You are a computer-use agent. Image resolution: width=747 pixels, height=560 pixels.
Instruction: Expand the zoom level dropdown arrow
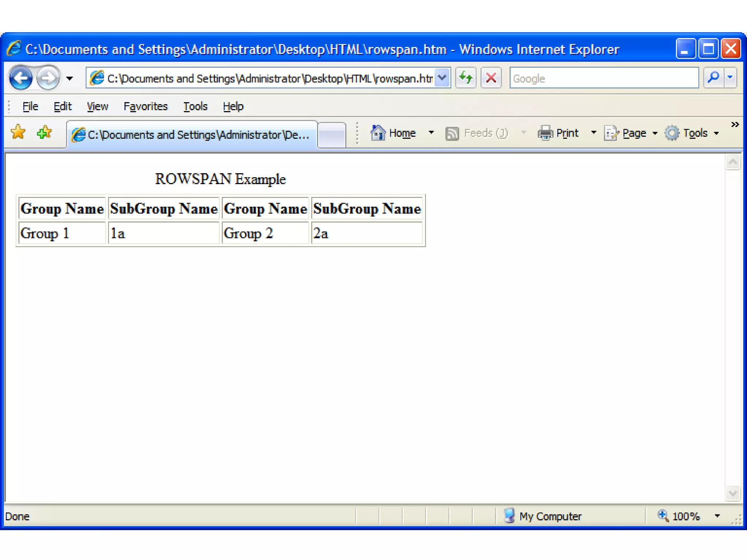point(717,516)
